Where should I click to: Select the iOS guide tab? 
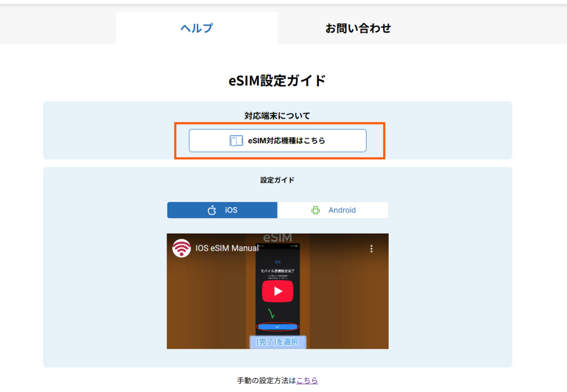coord(222,210)
